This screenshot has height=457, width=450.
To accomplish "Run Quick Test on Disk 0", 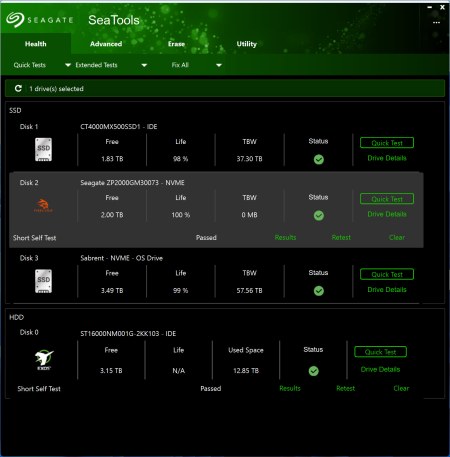I will (380, 352).
